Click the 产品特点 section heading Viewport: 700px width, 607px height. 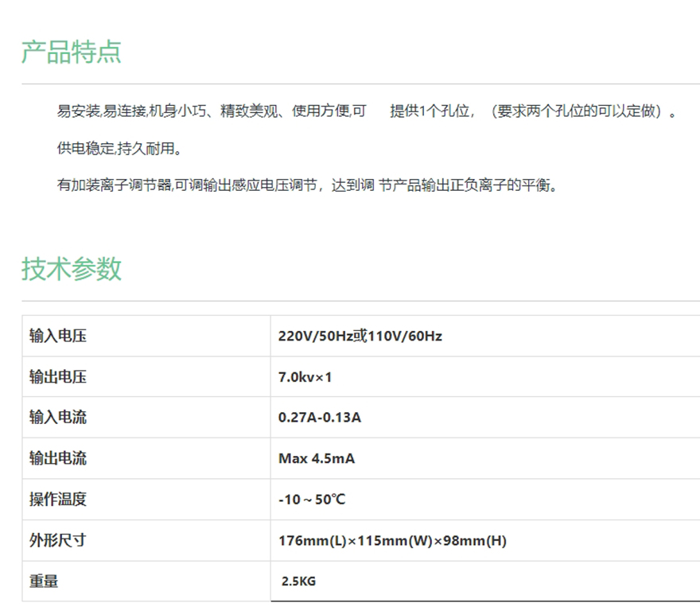point(71,52)
